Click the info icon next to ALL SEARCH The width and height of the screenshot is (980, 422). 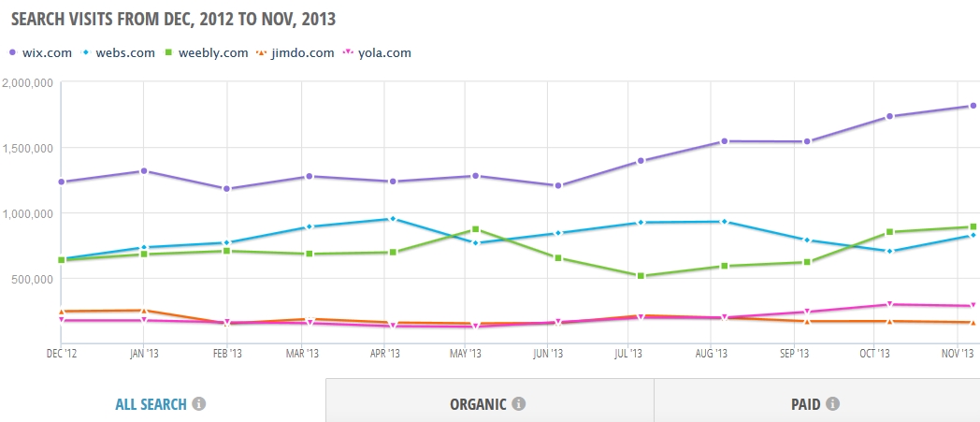point(199,404)
